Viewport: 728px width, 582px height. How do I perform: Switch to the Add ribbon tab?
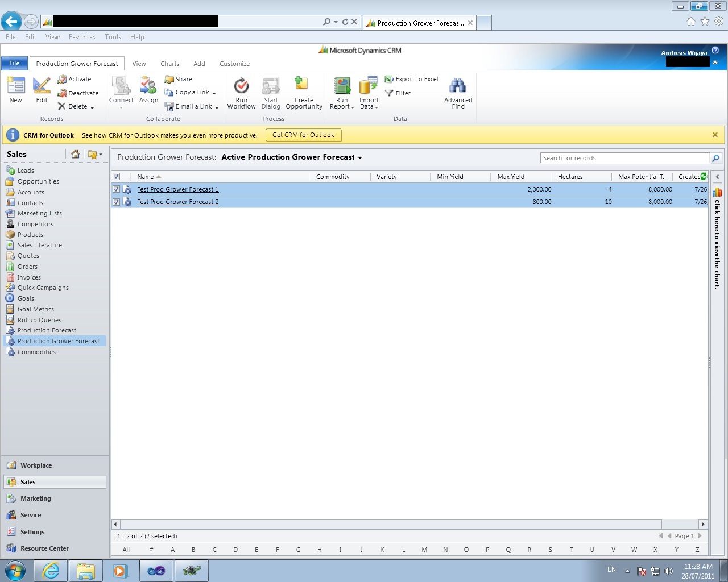[x=199, y=64]
